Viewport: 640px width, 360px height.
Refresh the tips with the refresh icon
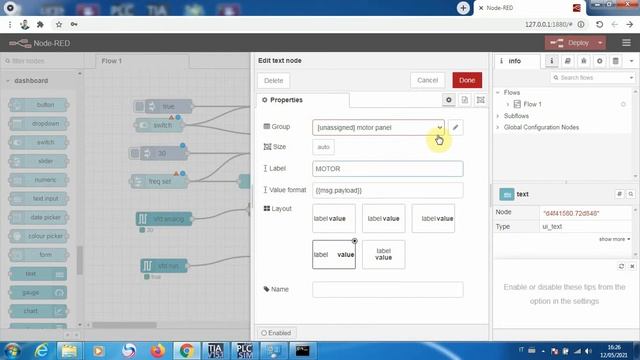point(621,266)
